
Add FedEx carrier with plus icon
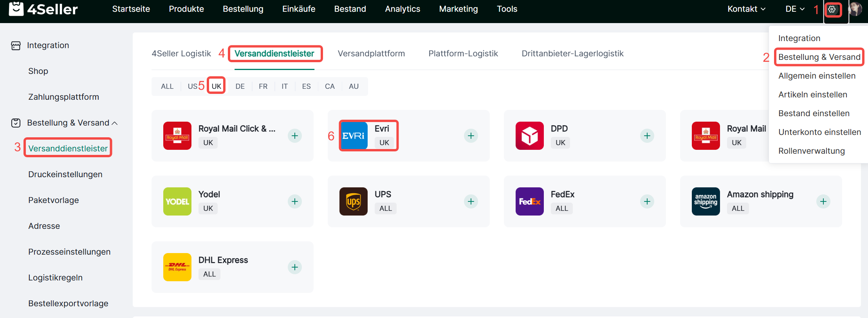point(647,201)
